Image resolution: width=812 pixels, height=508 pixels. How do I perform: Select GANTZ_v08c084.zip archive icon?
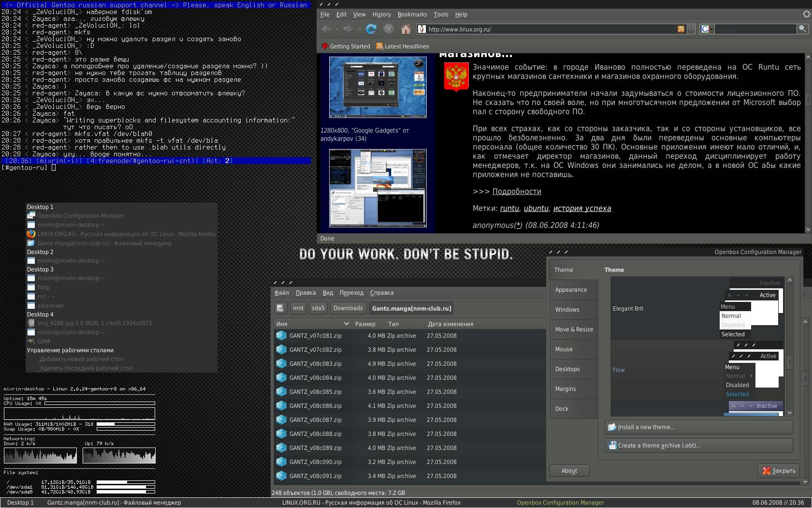tap(281, 378)
